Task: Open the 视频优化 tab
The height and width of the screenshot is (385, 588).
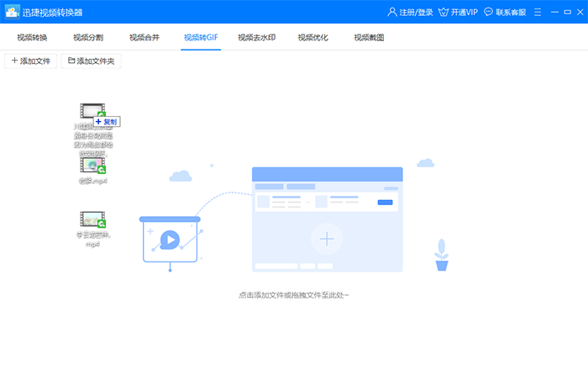Action: pos(313,38)
